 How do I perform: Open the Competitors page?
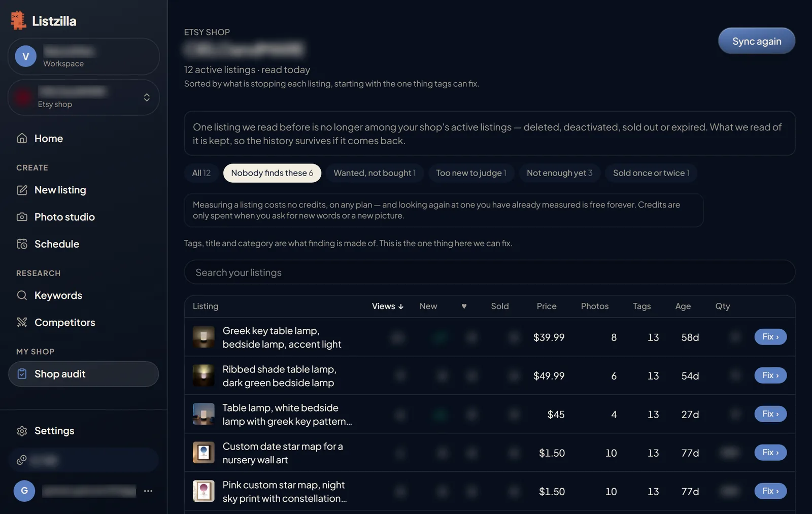pos(83,322)
